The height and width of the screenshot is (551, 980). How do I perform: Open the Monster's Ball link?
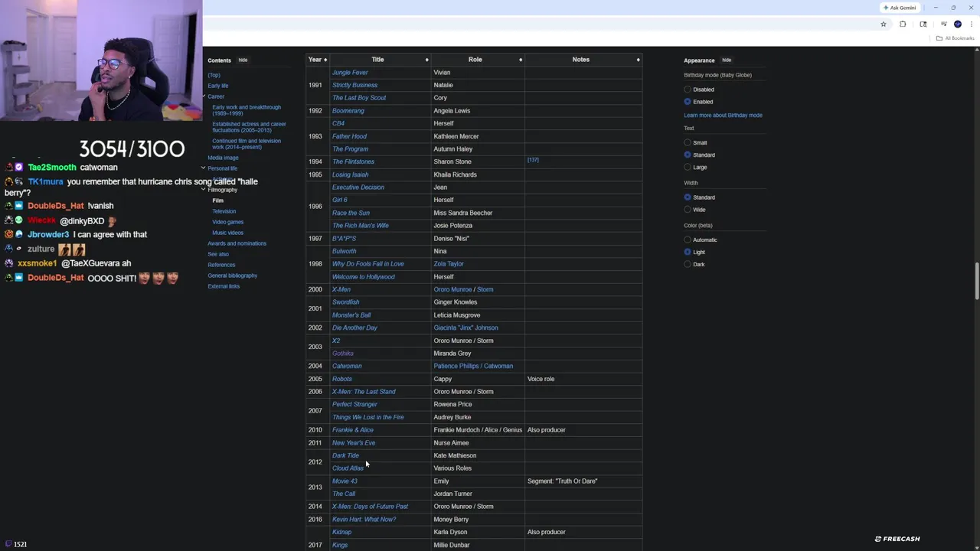point(351,315)
